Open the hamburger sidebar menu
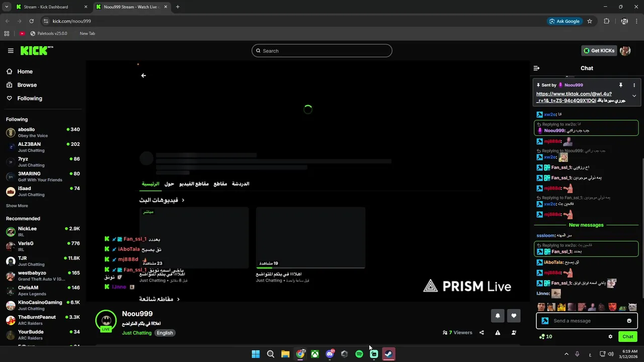 coord(11,51)
